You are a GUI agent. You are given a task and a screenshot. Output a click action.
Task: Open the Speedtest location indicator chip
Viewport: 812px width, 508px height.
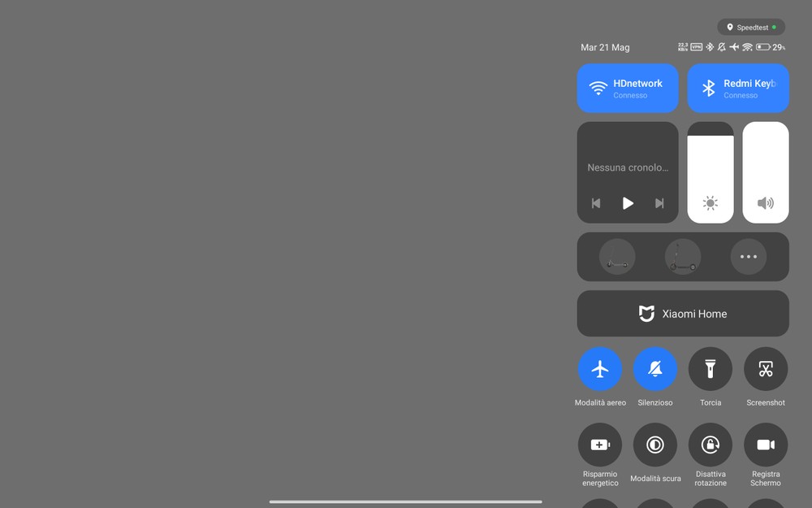pyautogui.click(x=751, y=27)
